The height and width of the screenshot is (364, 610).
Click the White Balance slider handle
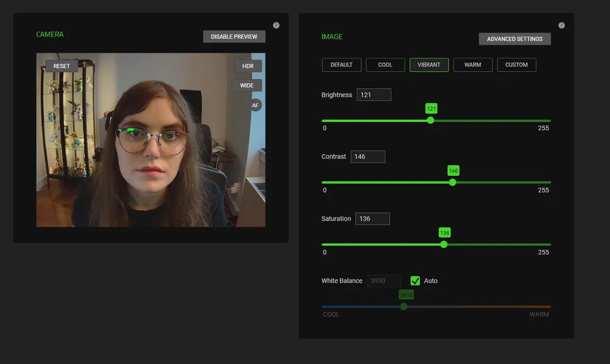(404, 306)
